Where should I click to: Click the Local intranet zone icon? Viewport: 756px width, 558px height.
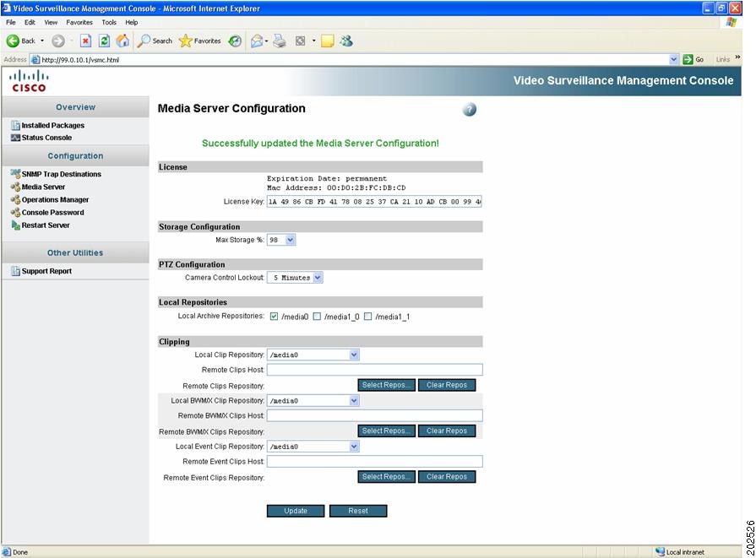[x=660, y=552]
